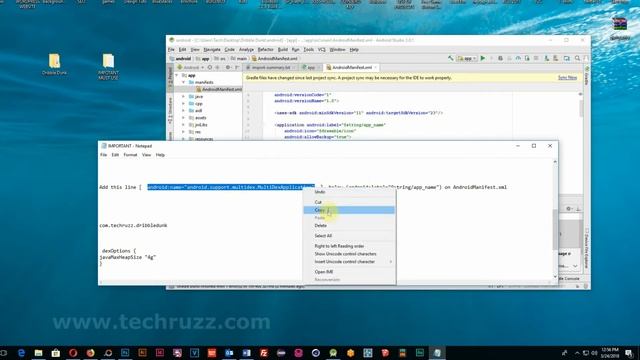Click Notepad's vertical scrollbar down arrow
This screenshot has height=360, width=640.
[555, 277]
